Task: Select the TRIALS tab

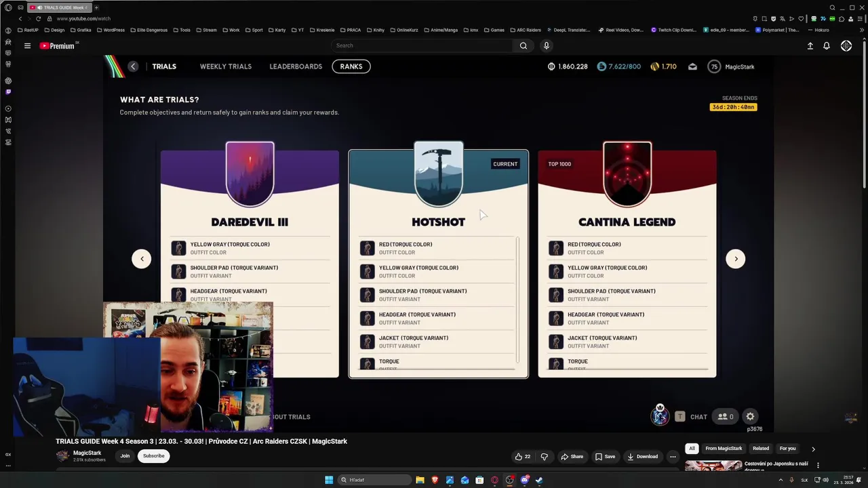Action: coord(164,66)
